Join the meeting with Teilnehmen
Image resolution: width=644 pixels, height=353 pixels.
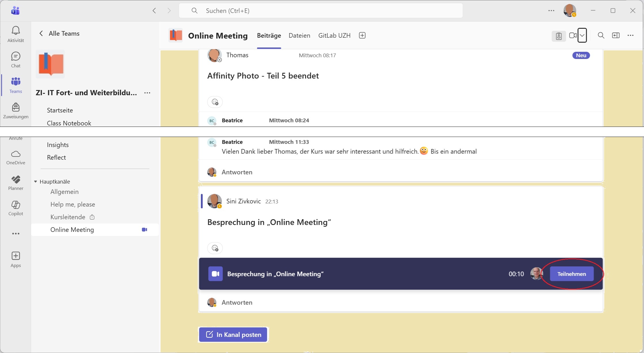pyautogui.click(x=571, y=274)
